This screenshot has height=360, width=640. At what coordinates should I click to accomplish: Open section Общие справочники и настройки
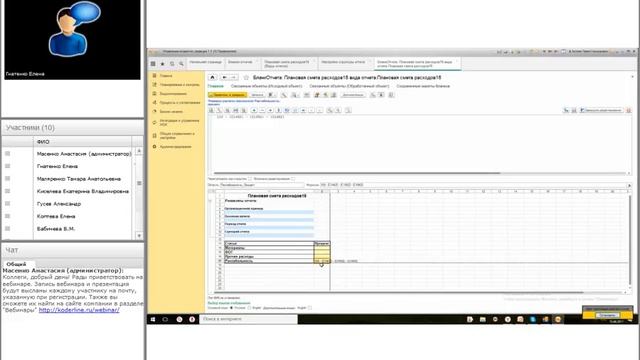tap(177, 136)
